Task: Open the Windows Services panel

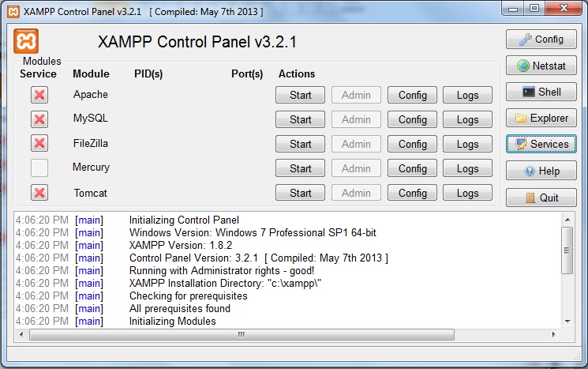Action: coord(541,144)
